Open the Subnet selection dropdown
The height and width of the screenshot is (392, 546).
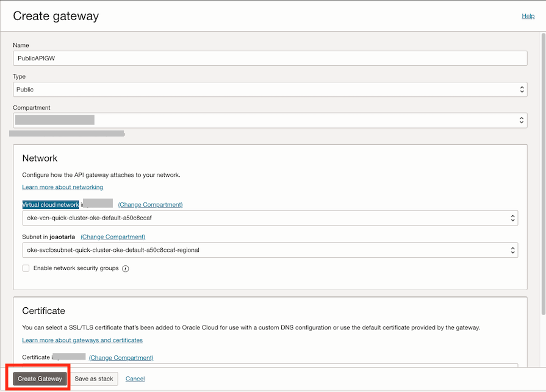pyautogui.click(x=270, y=250)
